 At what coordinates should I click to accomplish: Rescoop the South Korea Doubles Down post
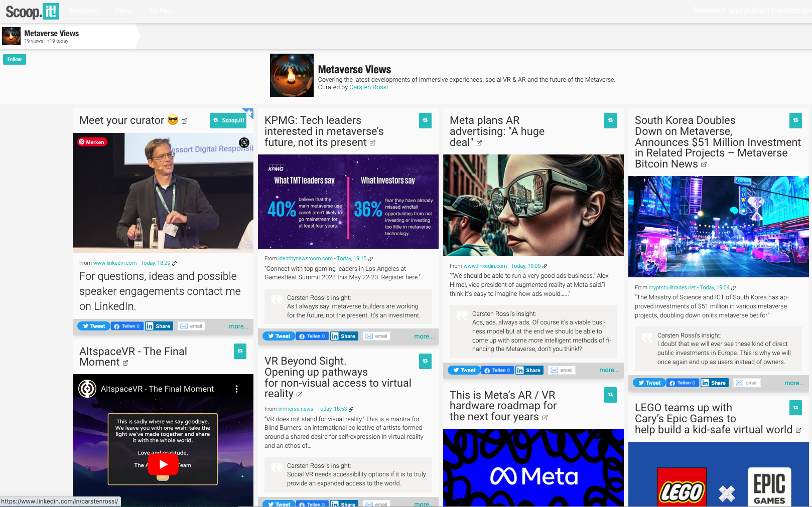click(x=795, y=120)
